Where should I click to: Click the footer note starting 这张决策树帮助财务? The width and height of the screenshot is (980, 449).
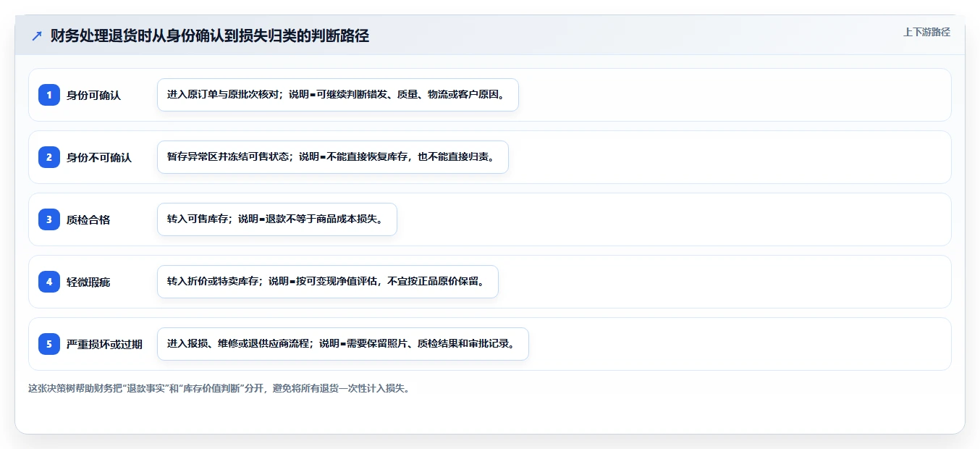tap(220, 388)
